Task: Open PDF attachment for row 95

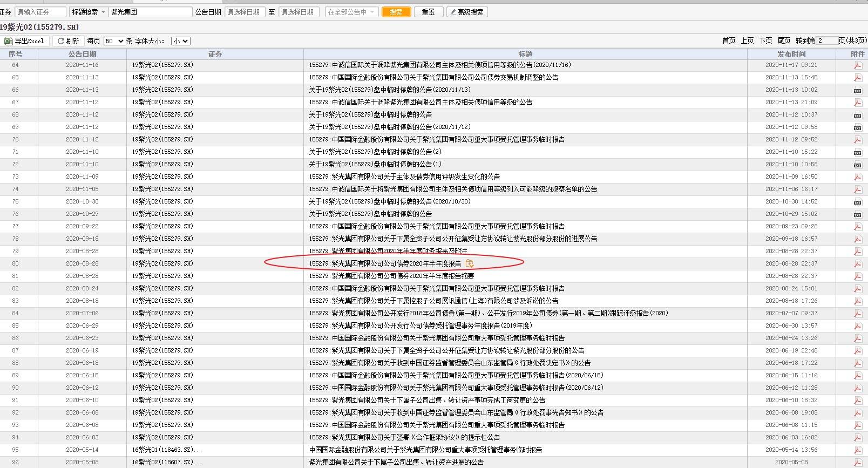Action: [857, 450]
